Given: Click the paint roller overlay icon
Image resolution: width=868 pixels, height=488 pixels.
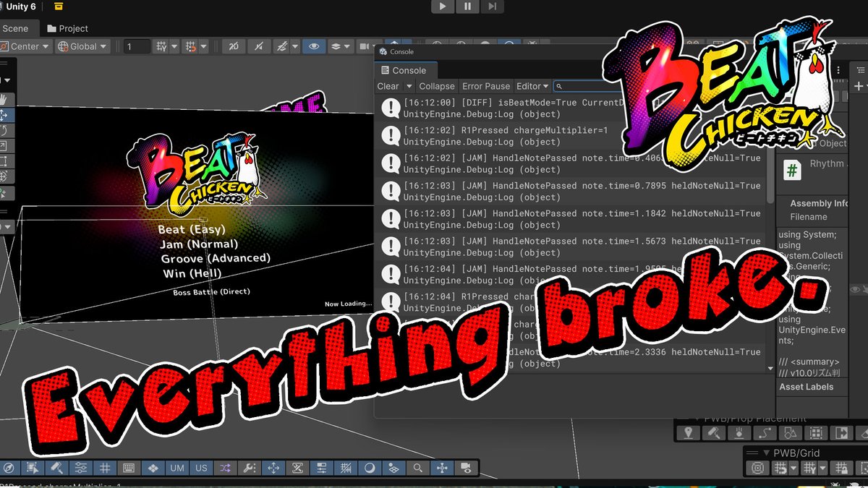Looking at the screenshot, I should (x=56, y=468).
